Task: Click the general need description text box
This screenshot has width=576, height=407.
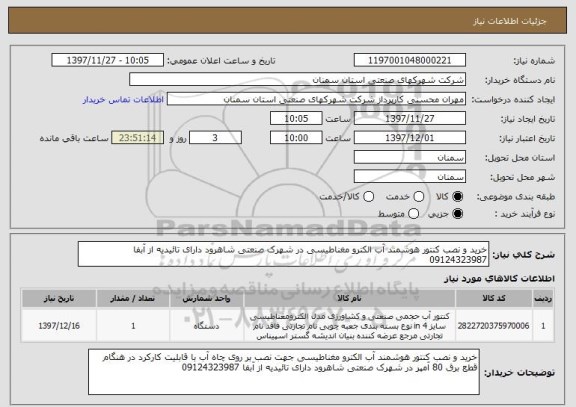Action: pos(283,254)
